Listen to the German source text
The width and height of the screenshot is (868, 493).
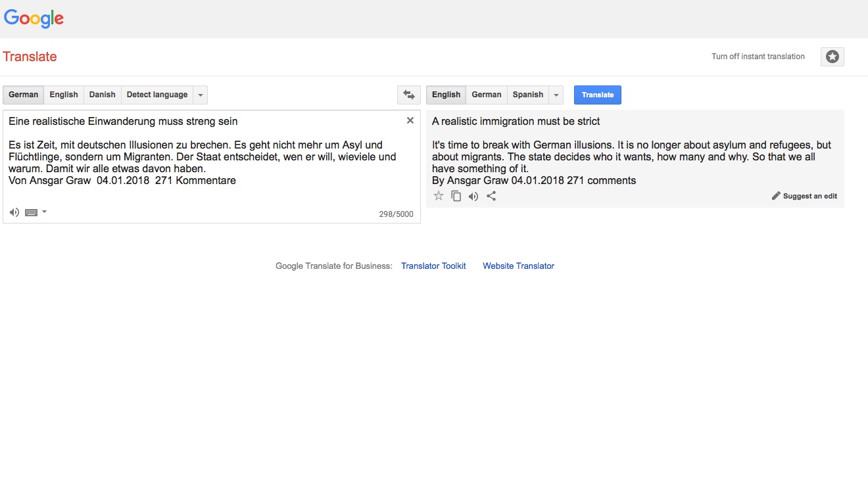[14, 212]
